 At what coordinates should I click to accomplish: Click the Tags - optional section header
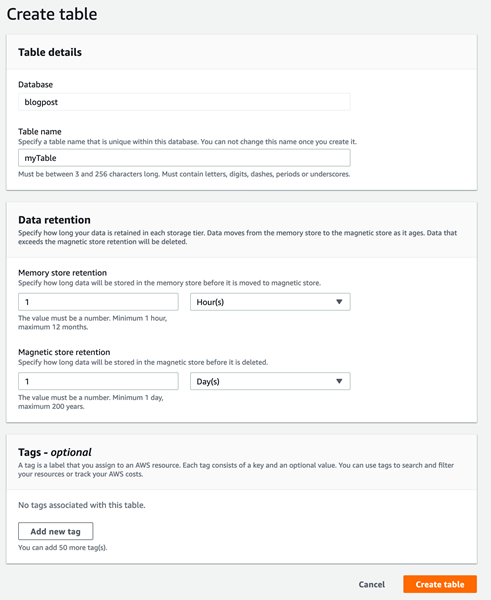point(55,452)
